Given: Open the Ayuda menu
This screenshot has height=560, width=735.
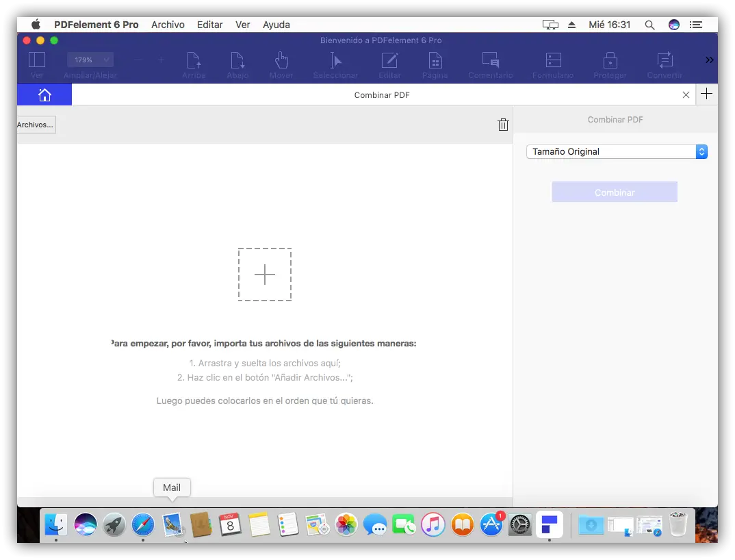Looking at the screenshot, I should click(276, 25).
